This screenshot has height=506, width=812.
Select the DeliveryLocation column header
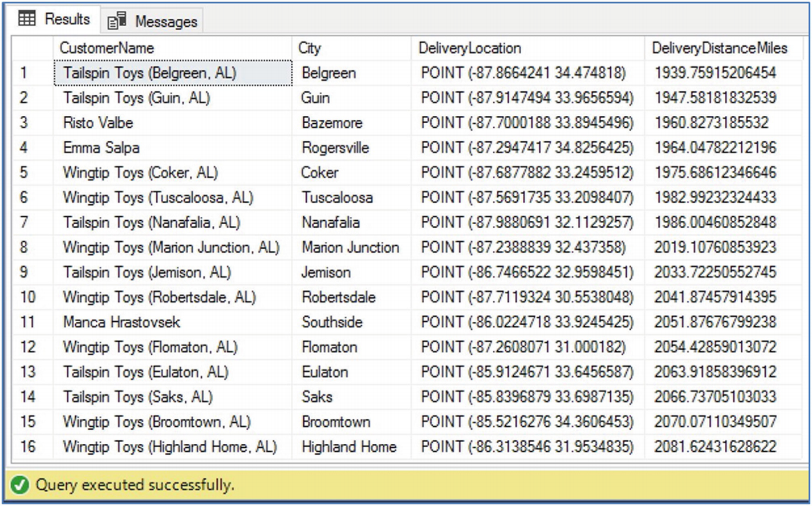(528, 48)
